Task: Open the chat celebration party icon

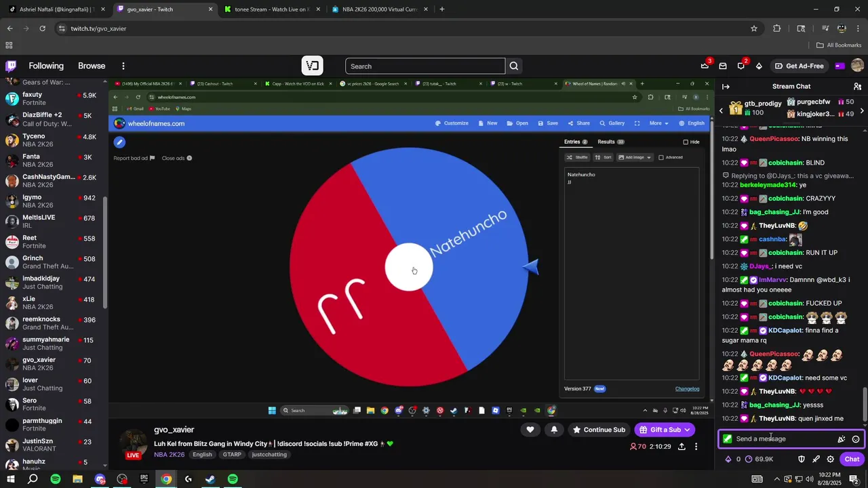Action: 841,439
